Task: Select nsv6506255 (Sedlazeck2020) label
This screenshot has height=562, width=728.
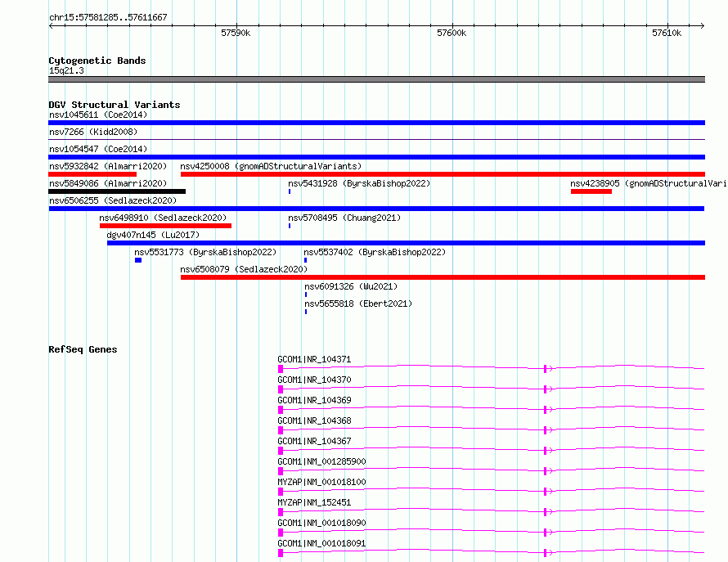Action: pos(113,200)
